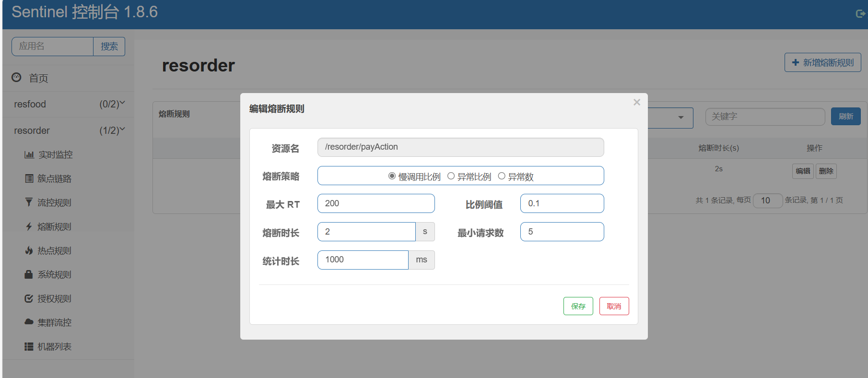Click the 最大 RT input field
This screenshot has width=868, height=378.
[x=376, y=203]
